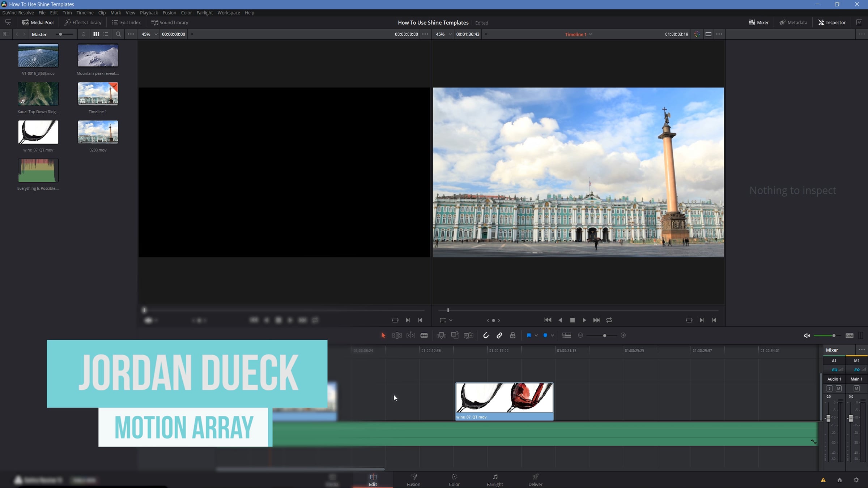The height and width of the screenshot is (488, 868).
Task: Click the Insert Clip icon
Action: [x=441, y=335]
